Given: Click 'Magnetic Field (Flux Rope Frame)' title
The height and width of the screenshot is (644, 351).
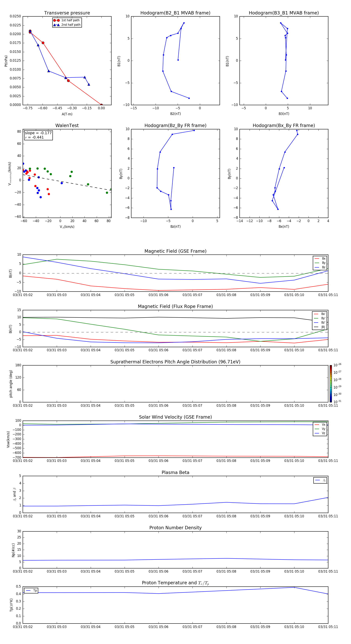Looking at the screenshot, I should [175, 307].
